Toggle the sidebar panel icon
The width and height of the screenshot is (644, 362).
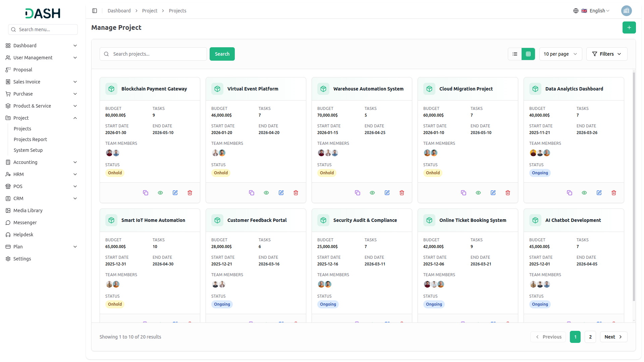(x=95, y=11)
